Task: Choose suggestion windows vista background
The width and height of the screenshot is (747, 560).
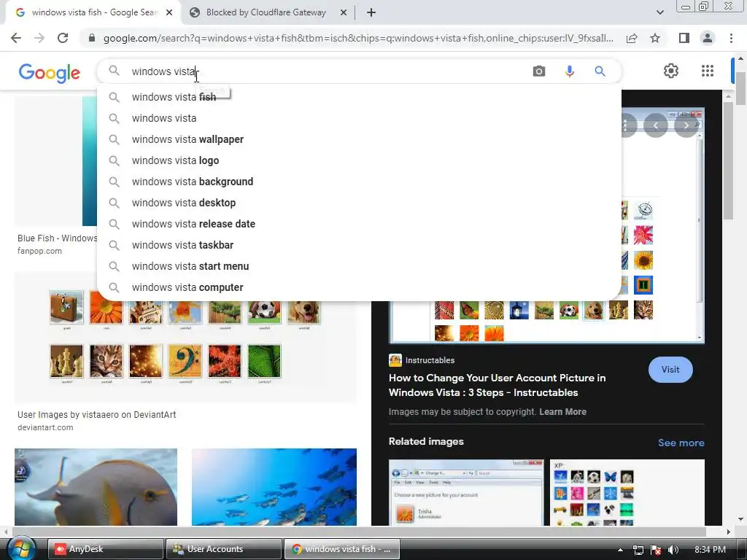Action: point(359,182)
